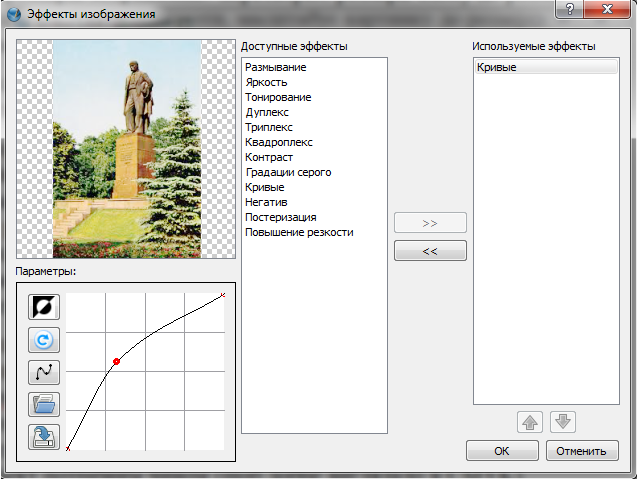Screen dimensions: 637x479
Task: Select Размывание in available effects
Action: coord(275,67)
